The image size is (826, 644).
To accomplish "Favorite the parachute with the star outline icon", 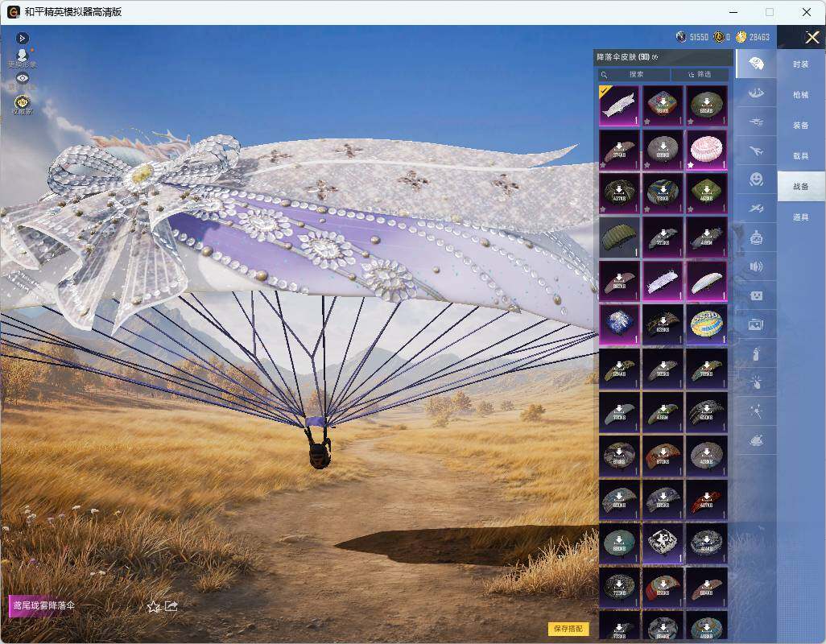I will (x=153, y=607).
